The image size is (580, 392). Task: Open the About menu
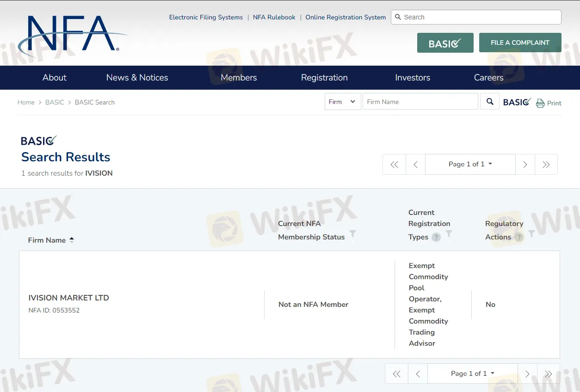point(55,78)
